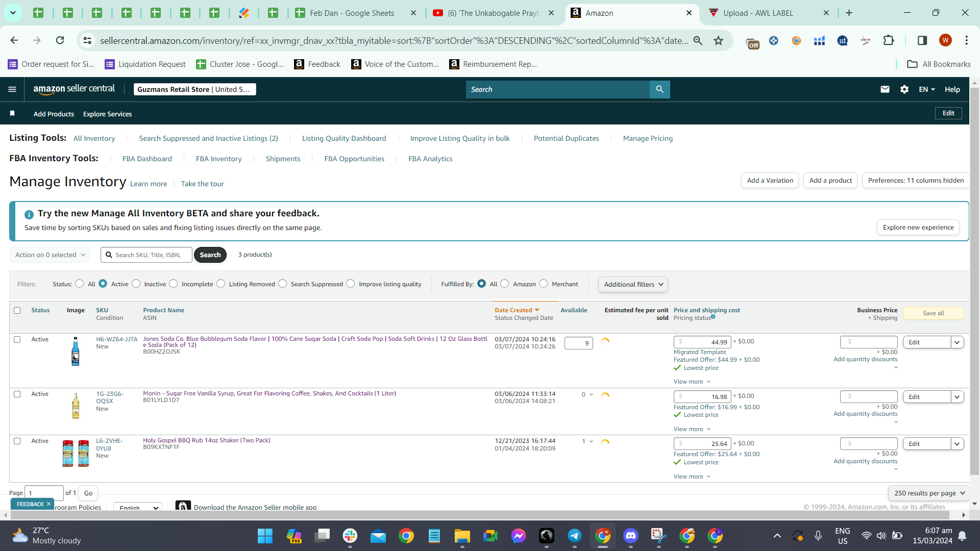Open the EN language dropdown
980x551 pixels.
click(927, 89)
